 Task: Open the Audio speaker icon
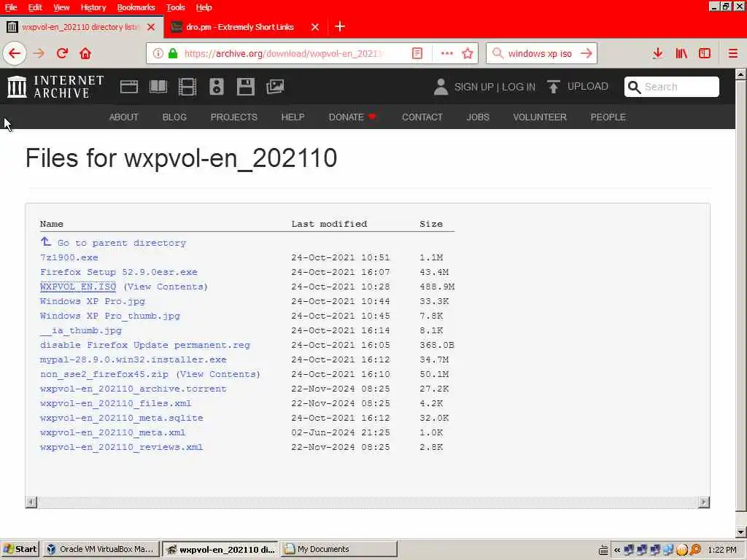[x=217, y=87]
